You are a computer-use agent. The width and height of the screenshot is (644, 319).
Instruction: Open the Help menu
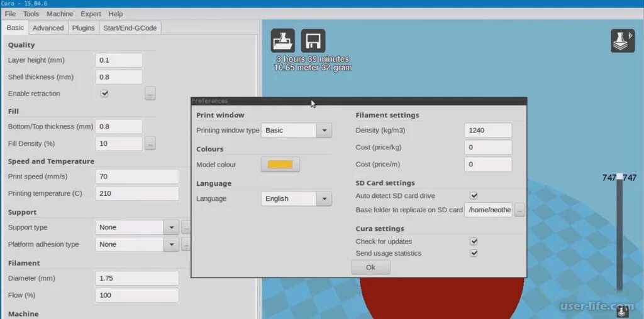(x=116, y=14)
